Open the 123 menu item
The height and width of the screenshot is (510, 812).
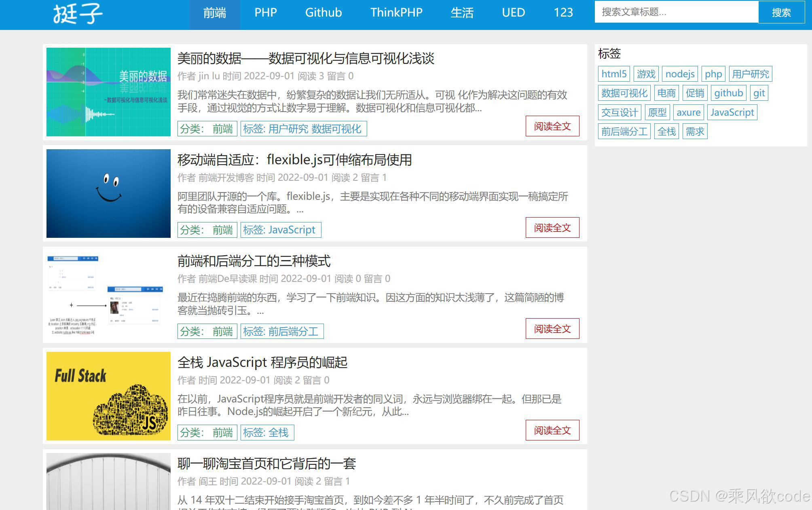[x=563, y=13]
